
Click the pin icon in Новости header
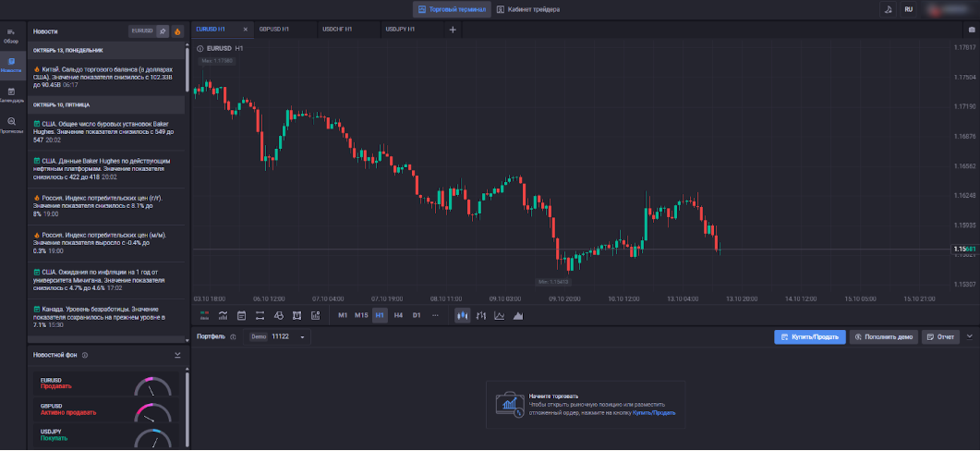point(163,30)
